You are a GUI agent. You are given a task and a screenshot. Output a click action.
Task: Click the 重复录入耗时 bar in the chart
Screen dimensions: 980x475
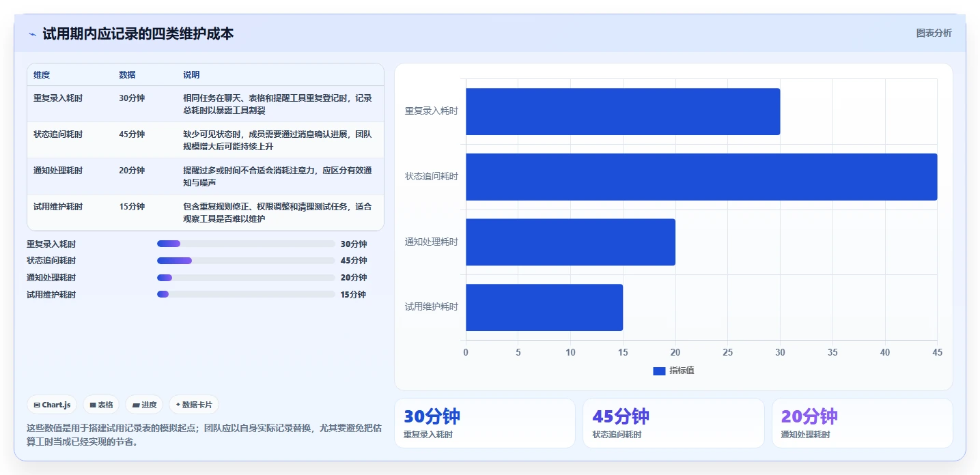(x=623, y=111)
